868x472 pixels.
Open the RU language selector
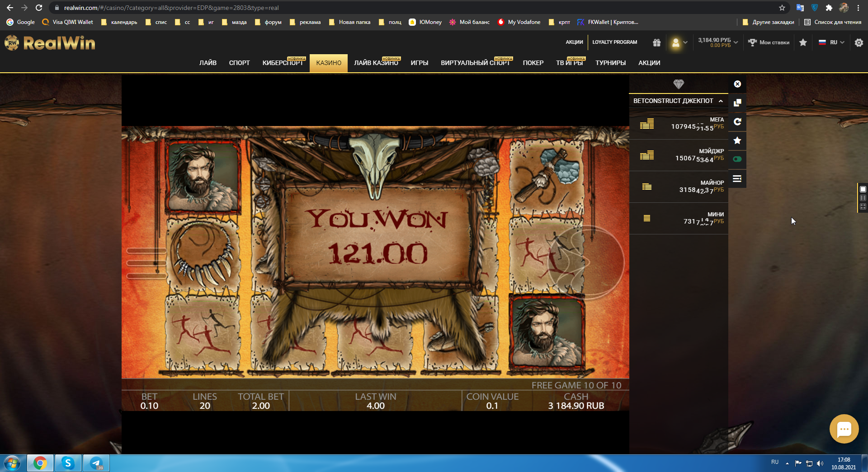click(832, 42)
